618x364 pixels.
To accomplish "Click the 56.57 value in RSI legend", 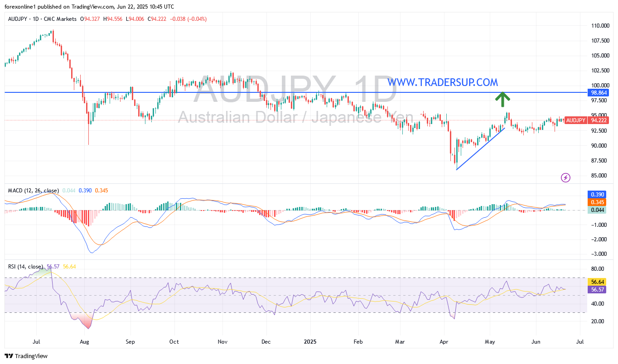I will pyautogui.click(x=53, y=267).
